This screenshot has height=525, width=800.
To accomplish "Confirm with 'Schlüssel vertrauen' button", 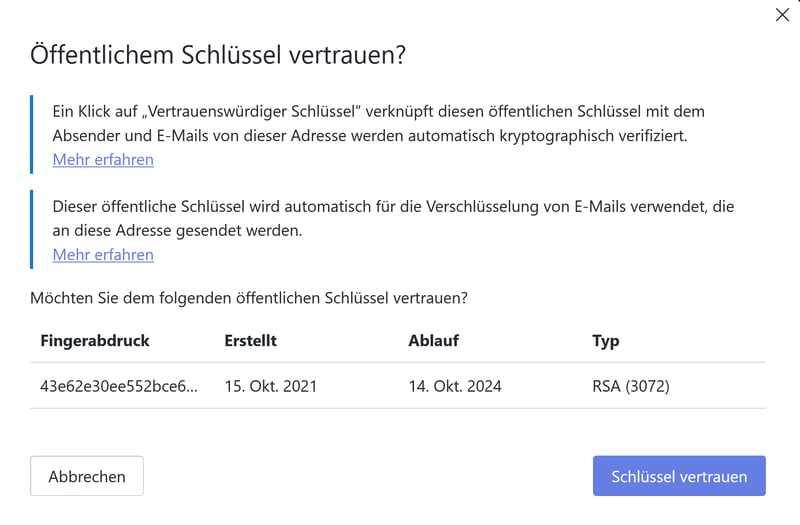I will pos(679,476).
